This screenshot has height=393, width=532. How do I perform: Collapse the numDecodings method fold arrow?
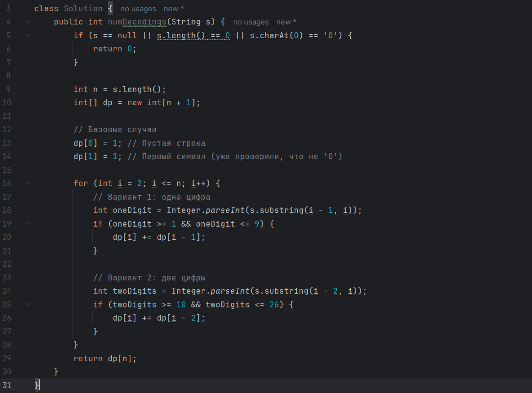pyautogui.click(x=29, y=22)
